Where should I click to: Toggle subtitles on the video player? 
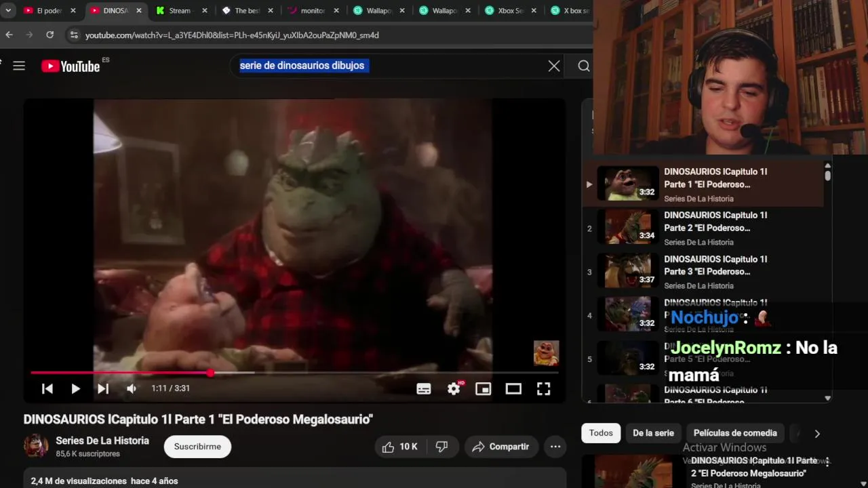pos(424,388)
